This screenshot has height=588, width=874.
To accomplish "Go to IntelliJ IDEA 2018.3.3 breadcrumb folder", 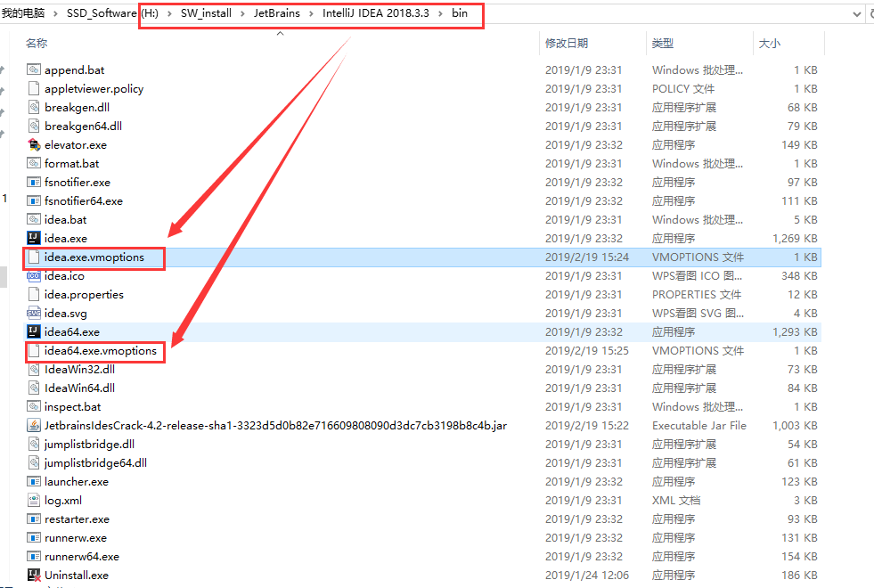I will click(376, 12).
